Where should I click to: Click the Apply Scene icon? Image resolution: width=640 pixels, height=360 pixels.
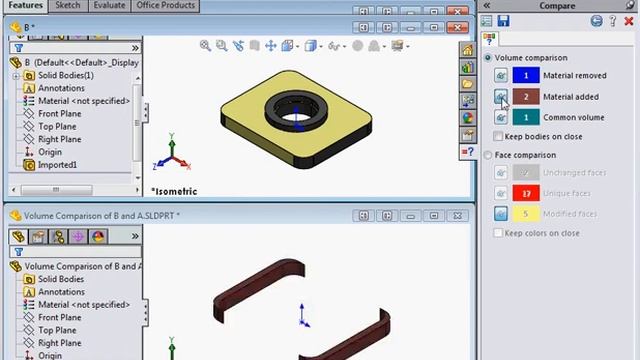[374, 46]
